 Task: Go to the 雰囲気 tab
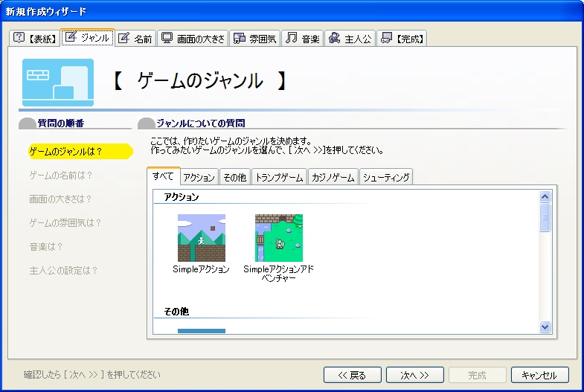coord(255,39)
